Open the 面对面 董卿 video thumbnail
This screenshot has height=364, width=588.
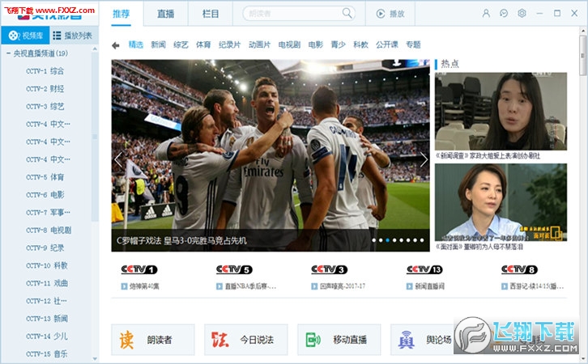(501, 202)
